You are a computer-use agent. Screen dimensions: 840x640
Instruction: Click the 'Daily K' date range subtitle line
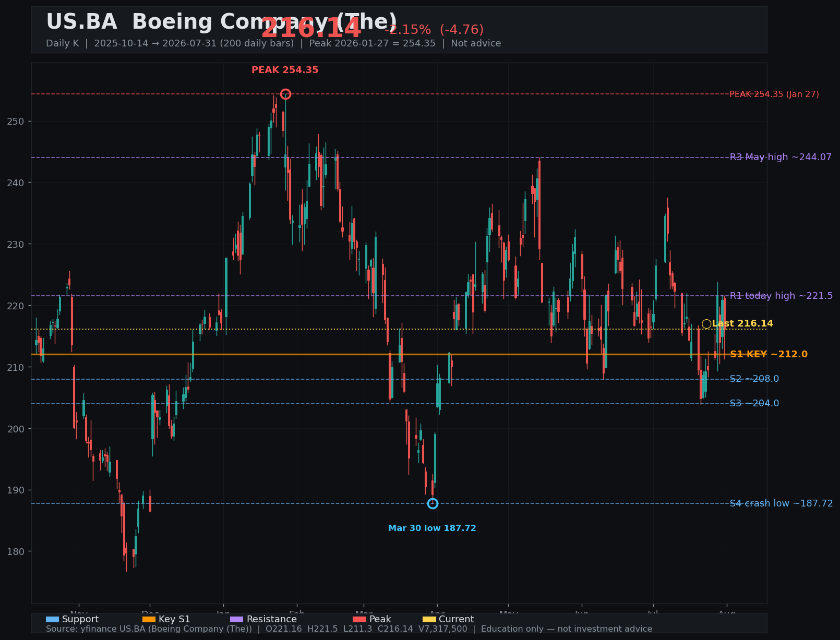[273, 43]
